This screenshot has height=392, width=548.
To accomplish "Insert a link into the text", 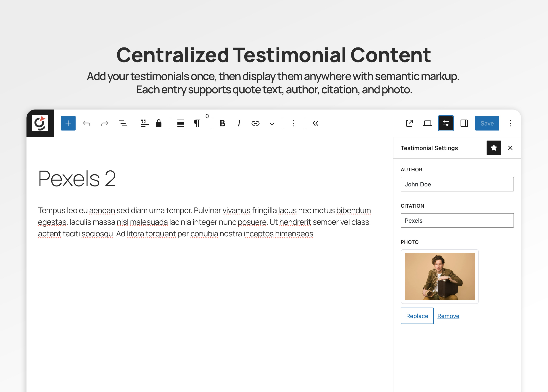I will [256, 123].
